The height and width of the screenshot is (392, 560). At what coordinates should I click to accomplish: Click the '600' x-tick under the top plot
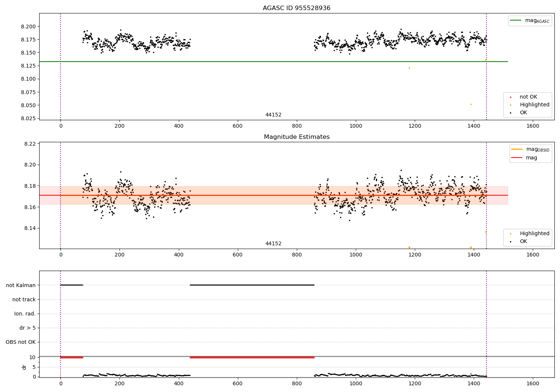237,126
